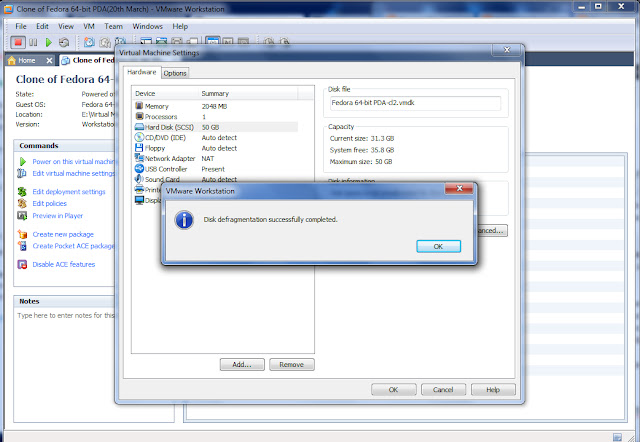Select the CD/DVD (IDE) disc icon
Image resolution: width=640 pixels, height=442 pixels.
click(139, 138)
